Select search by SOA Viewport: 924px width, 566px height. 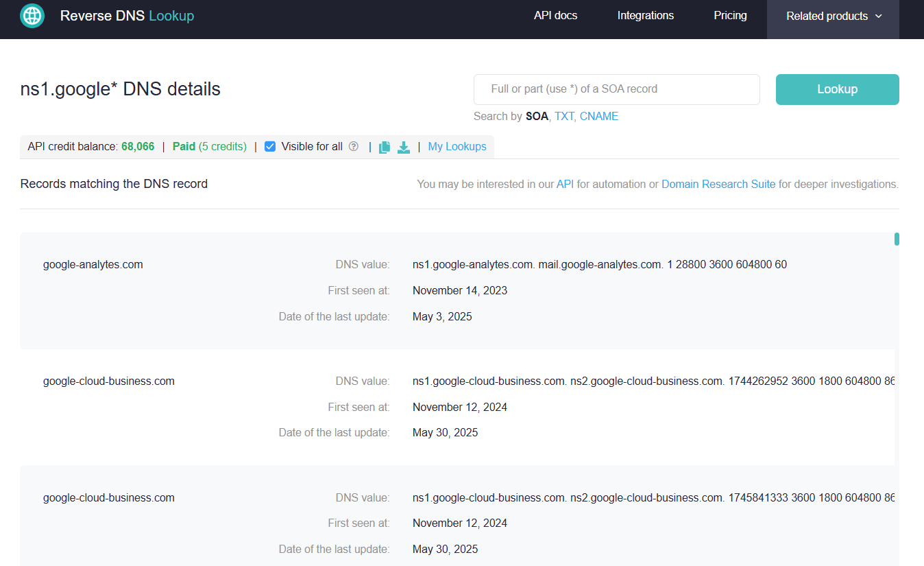tap(537, 117)
